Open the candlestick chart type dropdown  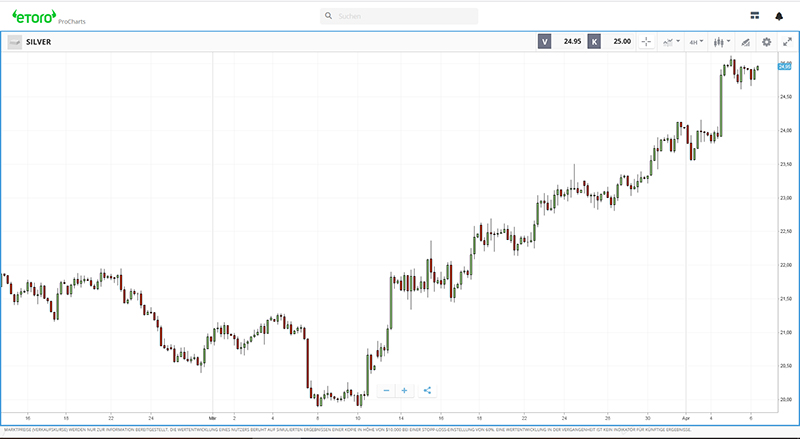point(721,42)
